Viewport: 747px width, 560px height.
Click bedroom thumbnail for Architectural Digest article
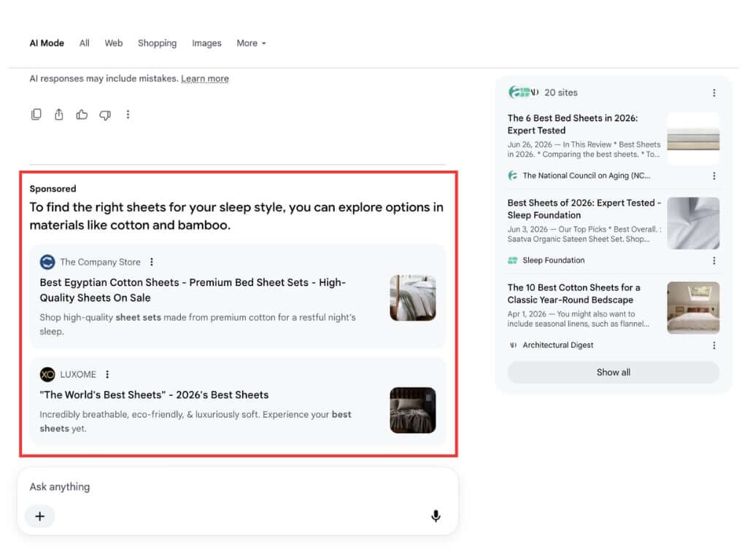(x=693, y=308)
